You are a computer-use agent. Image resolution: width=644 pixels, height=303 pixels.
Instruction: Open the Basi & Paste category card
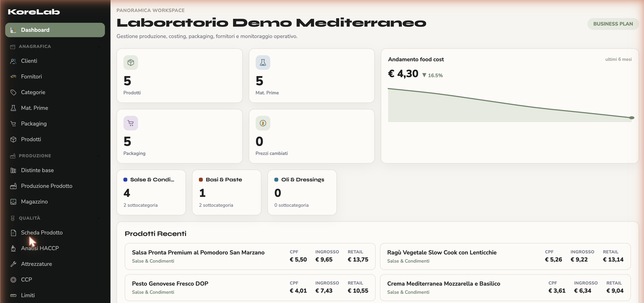227,192
